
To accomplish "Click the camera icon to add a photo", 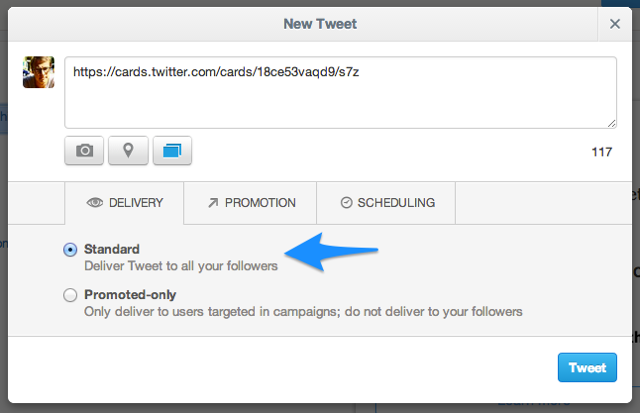I will point(85,151).
